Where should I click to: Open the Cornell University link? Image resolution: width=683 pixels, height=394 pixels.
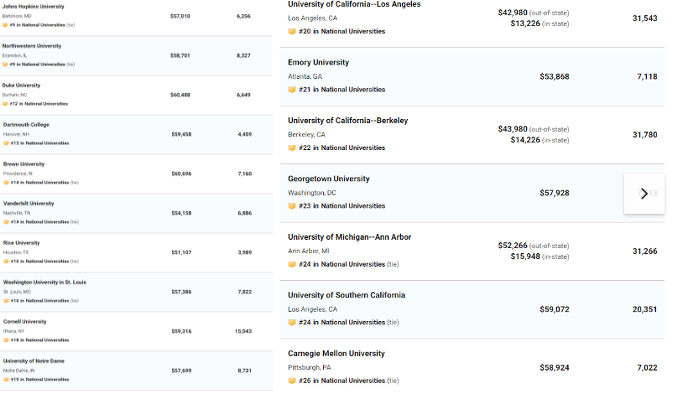[25, 322]
